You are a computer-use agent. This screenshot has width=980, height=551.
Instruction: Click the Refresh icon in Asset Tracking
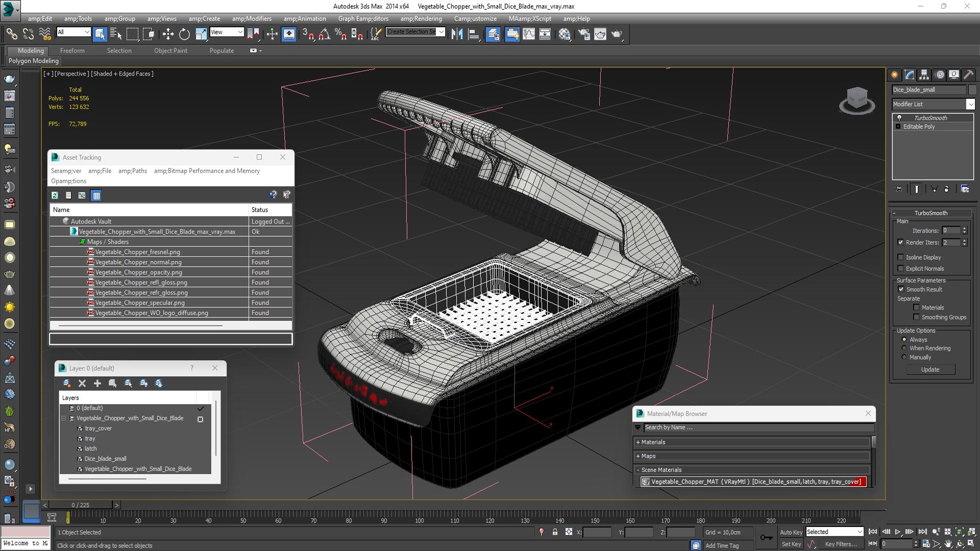click(55, 195)
